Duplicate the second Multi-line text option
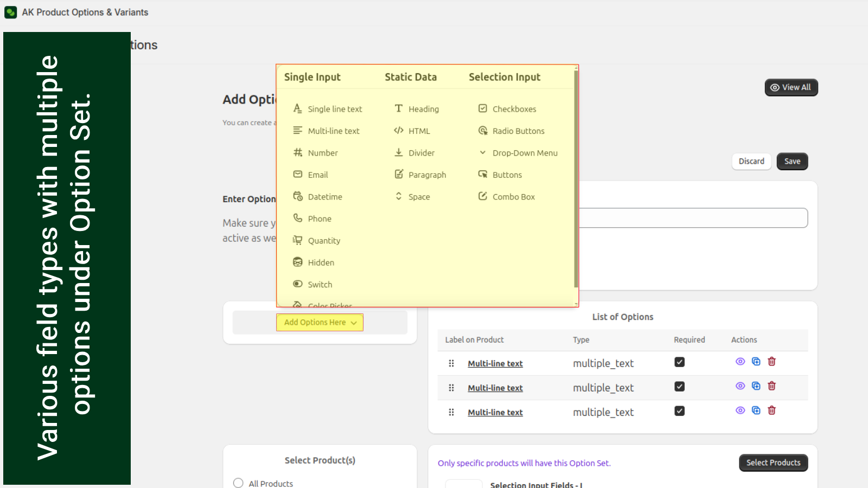The width and height of the screenshot is (868, 488). [x=756, y=386]
